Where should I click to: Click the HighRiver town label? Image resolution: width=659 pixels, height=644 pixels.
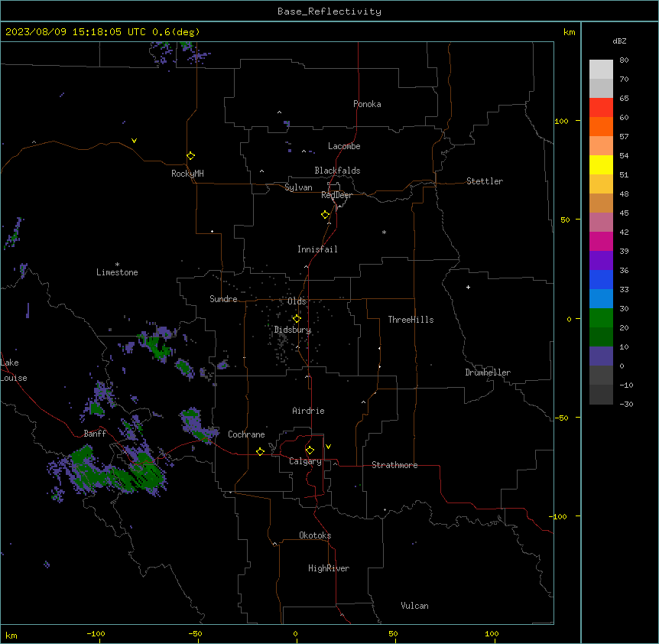[329, 568]
